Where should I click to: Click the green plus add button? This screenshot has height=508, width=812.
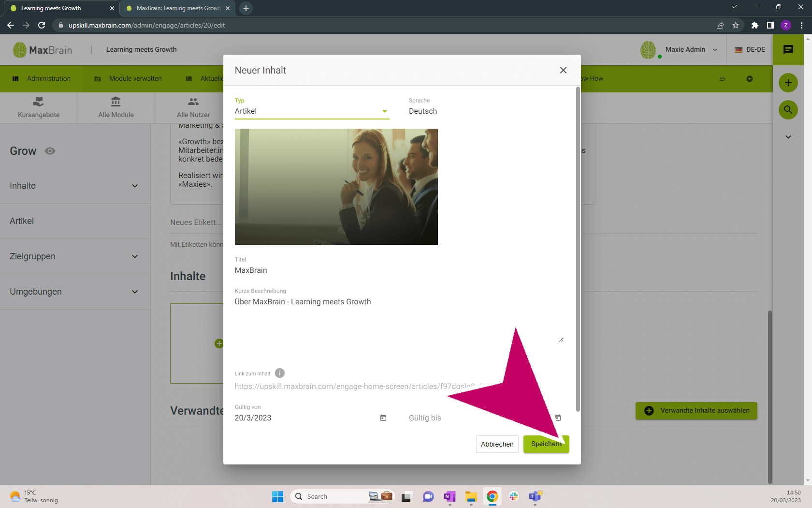tap(788, 83)
